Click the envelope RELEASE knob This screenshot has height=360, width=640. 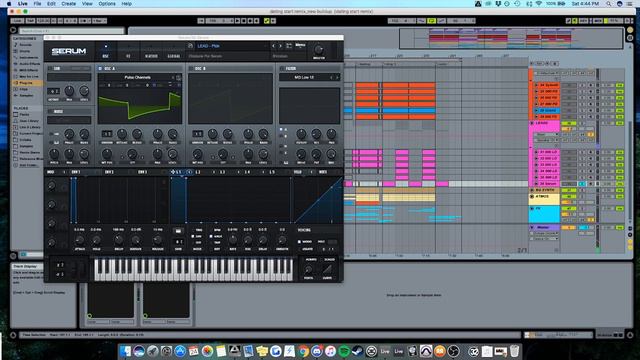click(158, 240)
